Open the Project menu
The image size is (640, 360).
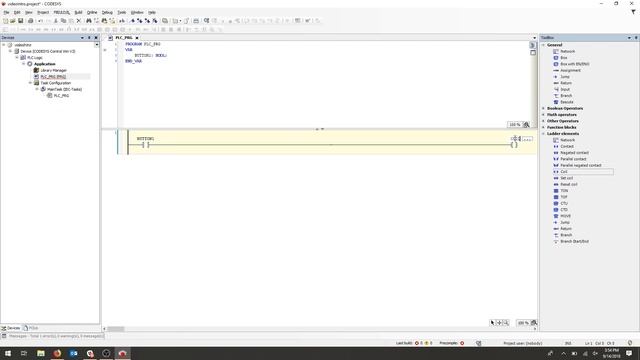43,13
